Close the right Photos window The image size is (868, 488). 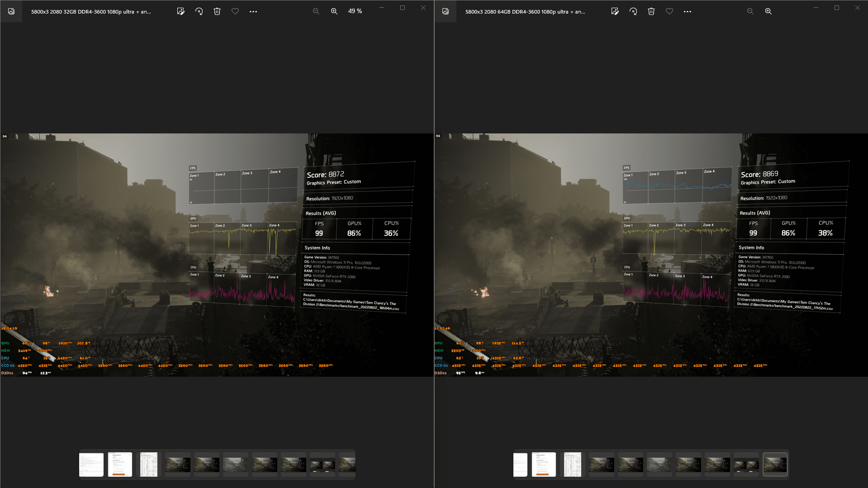[858, 8]
